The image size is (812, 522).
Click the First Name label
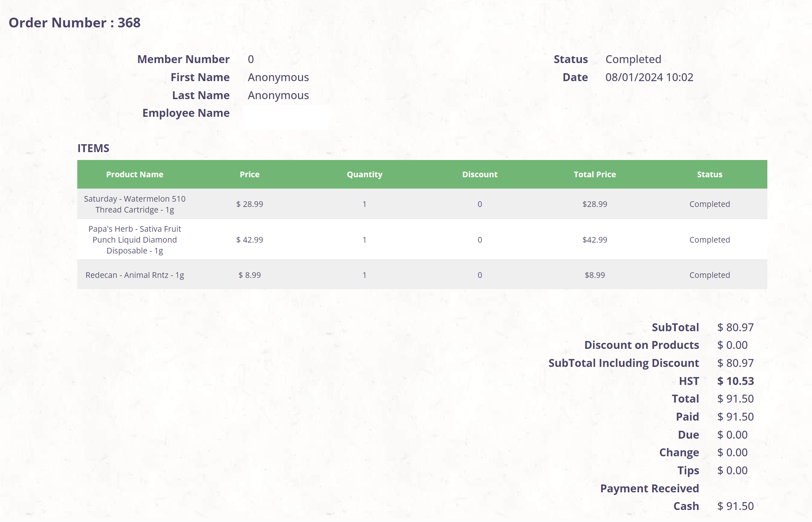click(x=200, y=77)
